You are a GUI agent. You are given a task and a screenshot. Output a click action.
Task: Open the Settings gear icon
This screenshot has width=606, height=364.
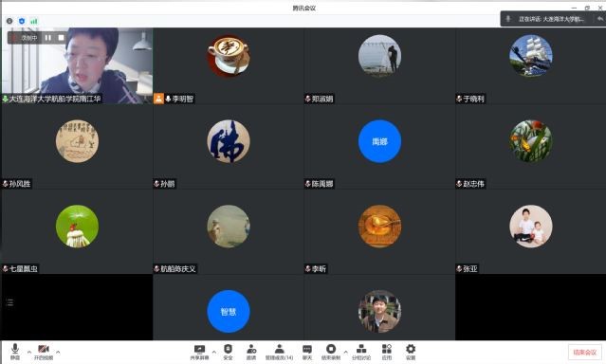411,352
